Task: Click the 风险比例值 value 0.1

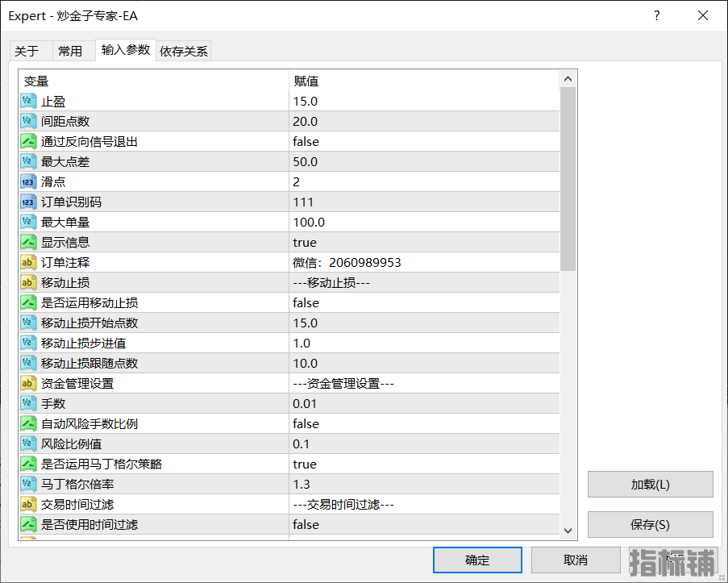Action: [301, 443]
